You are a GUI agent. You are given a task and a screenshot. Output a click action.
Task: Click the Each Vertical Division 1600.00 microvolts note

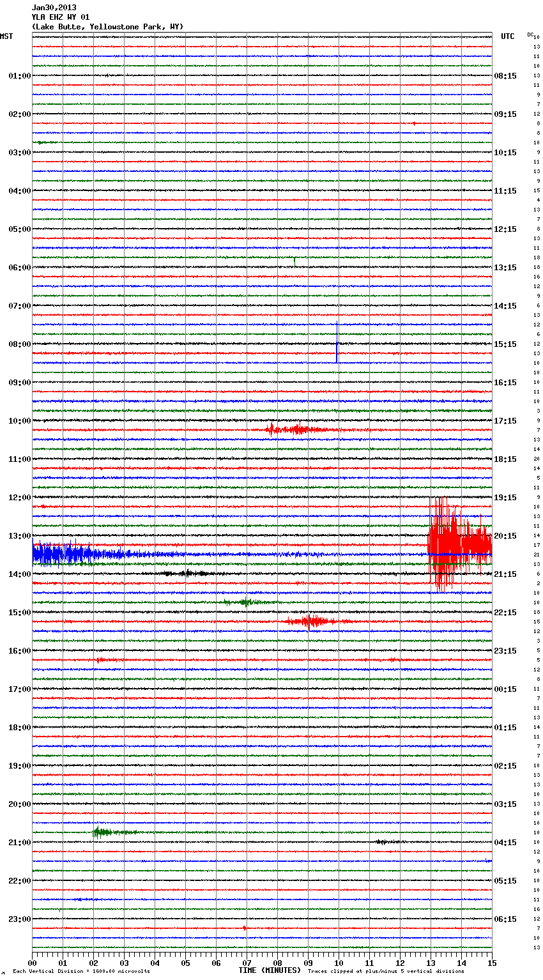[x=81, y=971]
